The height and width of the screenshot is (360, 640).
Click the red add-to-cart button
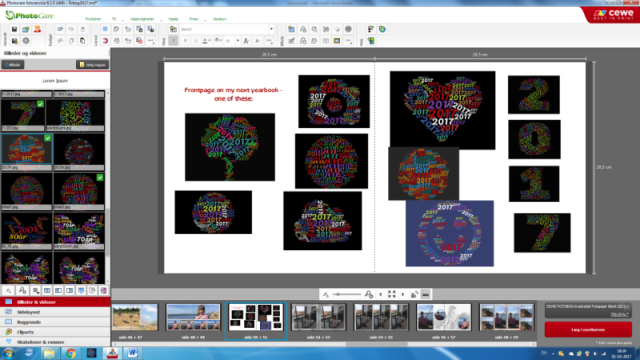click(x=588, y=329)
